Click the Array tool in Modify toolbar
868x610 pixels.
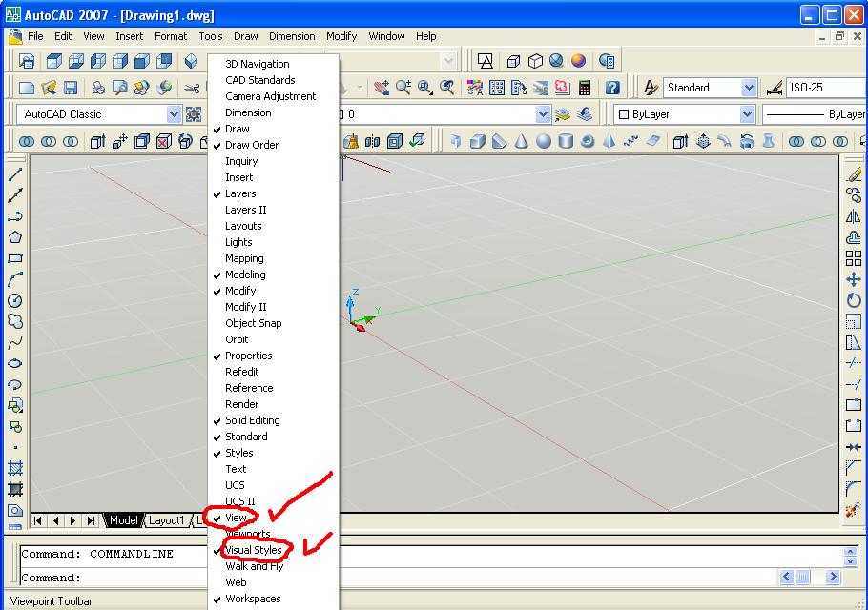coord(854,258)
